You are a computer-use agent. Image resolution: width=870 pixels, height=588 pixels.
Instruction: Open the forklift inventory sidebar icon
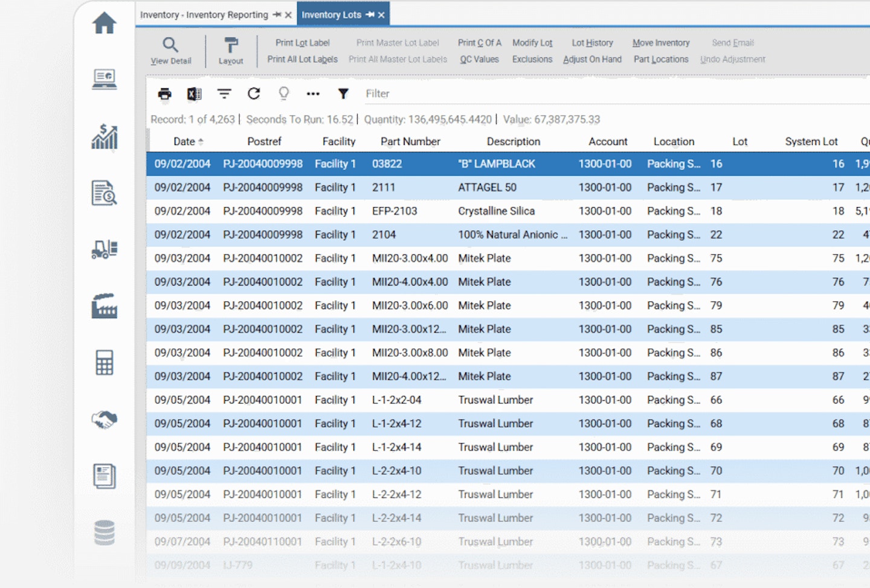[x=104, y=249]
